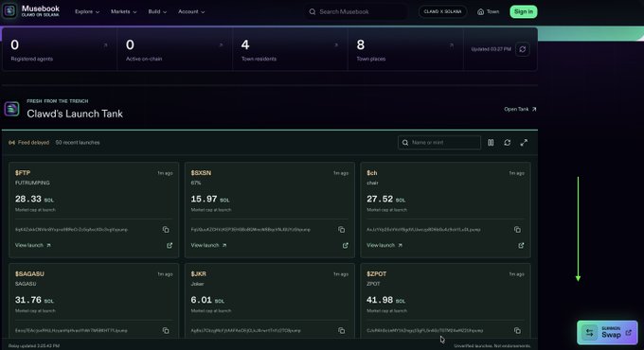Click the 28.33 SOL market cap value

point(34,199)
